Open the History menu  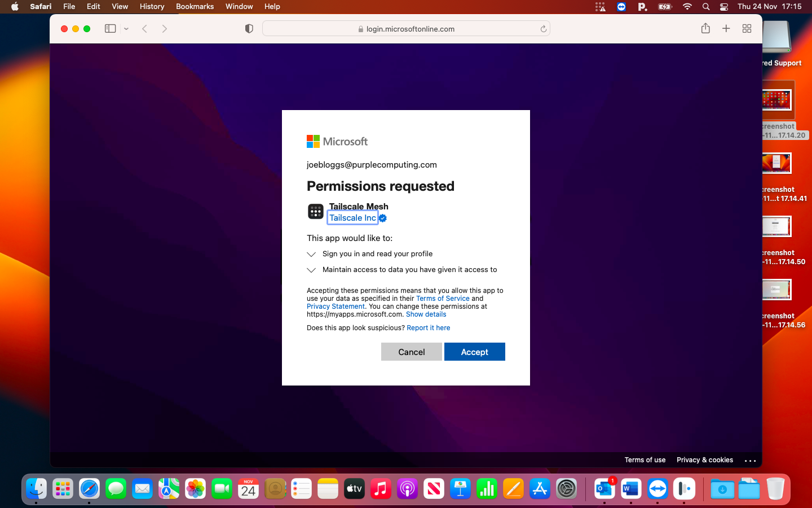point(152,6)
